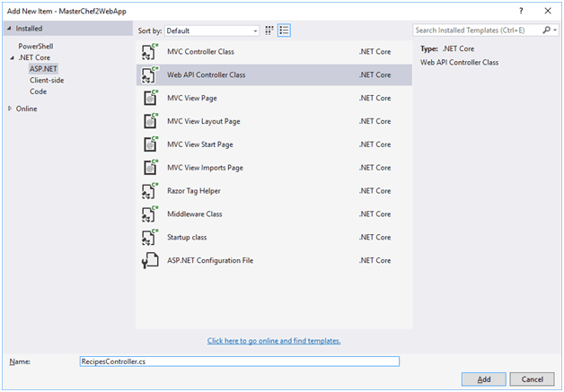Select the MVC View Page text
564x392 pixels.
pyautogui.click(x=192, y=98)
